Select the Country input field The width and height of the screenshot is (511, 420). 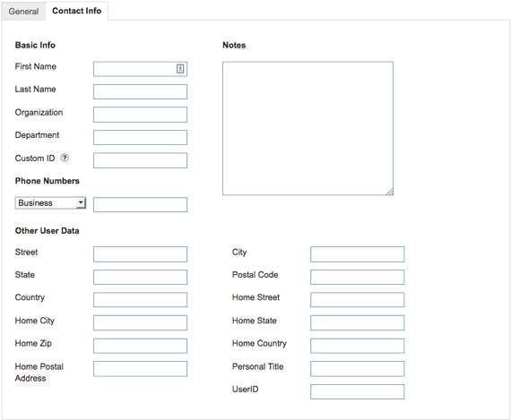tap(140, 300)
